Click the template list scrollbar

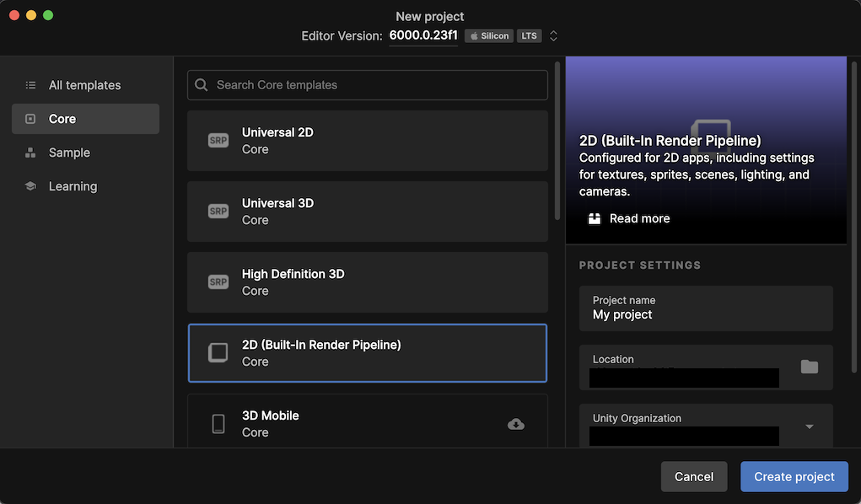point(557,141)
